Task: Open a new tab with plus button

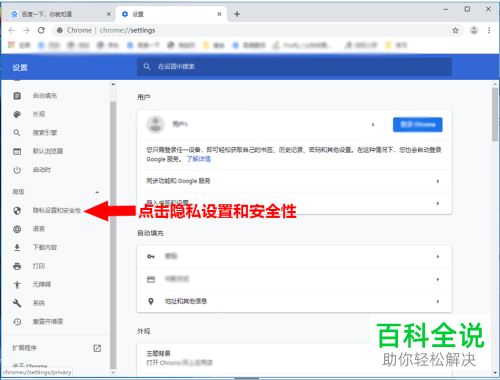Action: pyautogui.click(x=237, y=14)
